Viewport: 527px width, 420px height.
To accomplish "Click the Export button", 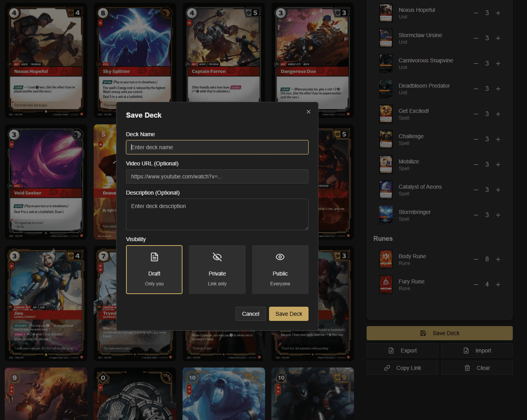I will pyautogui.click(x=402, y=351).
